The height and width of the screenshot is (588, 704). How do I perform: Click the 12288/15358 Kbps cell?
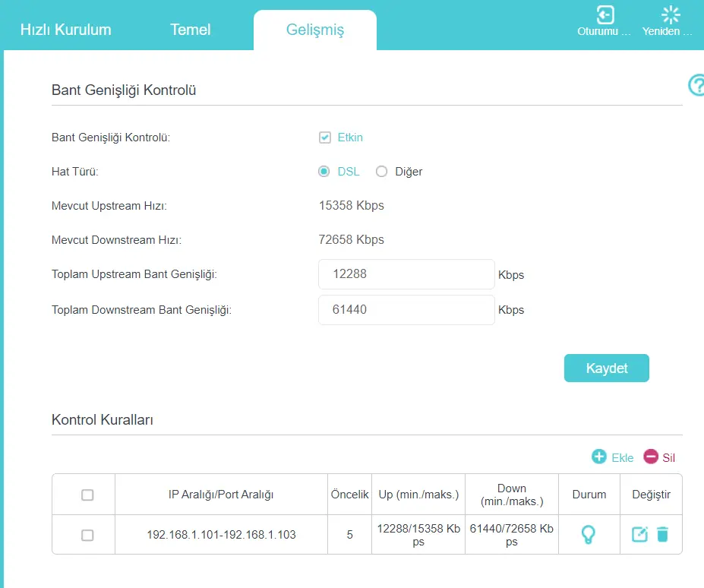click(418, 535)
